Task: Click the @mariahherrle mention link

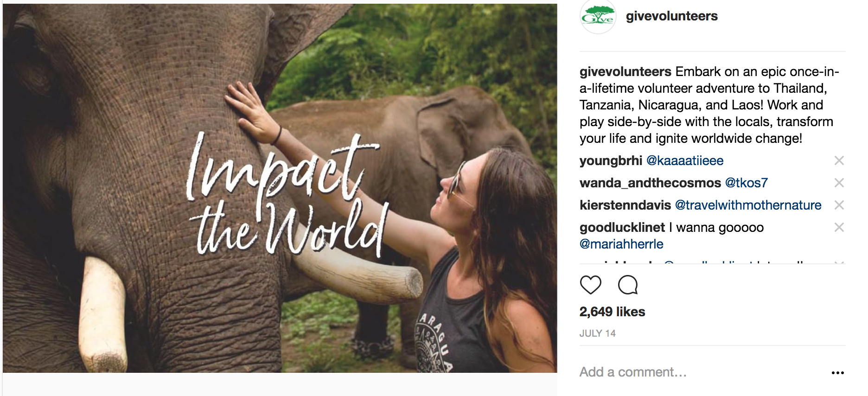Action: (x=621, y=244)
